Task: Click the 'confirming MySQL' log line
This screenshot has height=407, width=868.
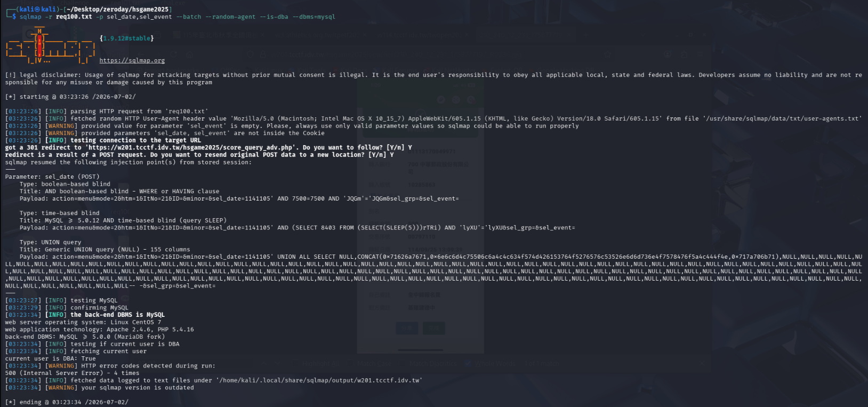Action: (67, 308)
